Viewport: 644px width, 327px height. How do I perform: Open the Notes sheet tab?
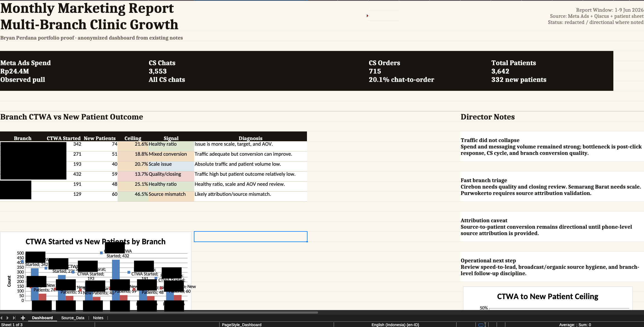tap(98, 318)
